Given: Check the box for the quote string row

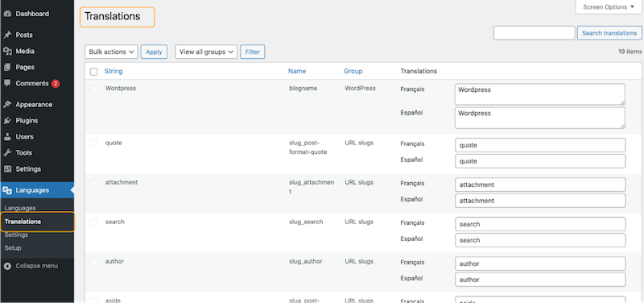Looking at the screenshot, I should click(93, 143).
